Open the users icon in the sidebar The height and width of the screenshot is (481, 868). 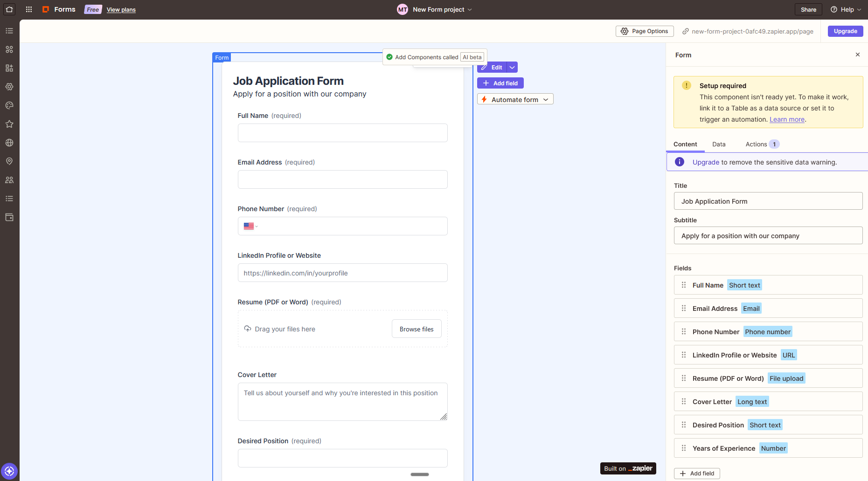tap(9, 180)
